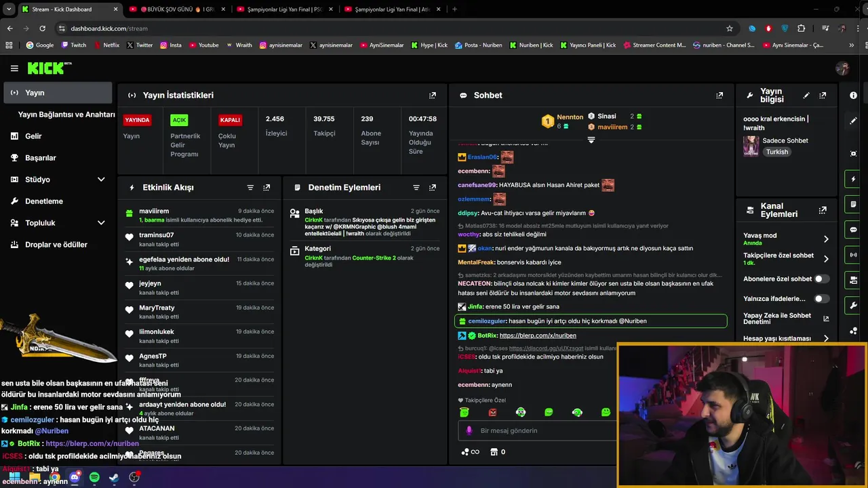
Task: Click the pencil icon in the right rail
Action: tap(853, 121)
